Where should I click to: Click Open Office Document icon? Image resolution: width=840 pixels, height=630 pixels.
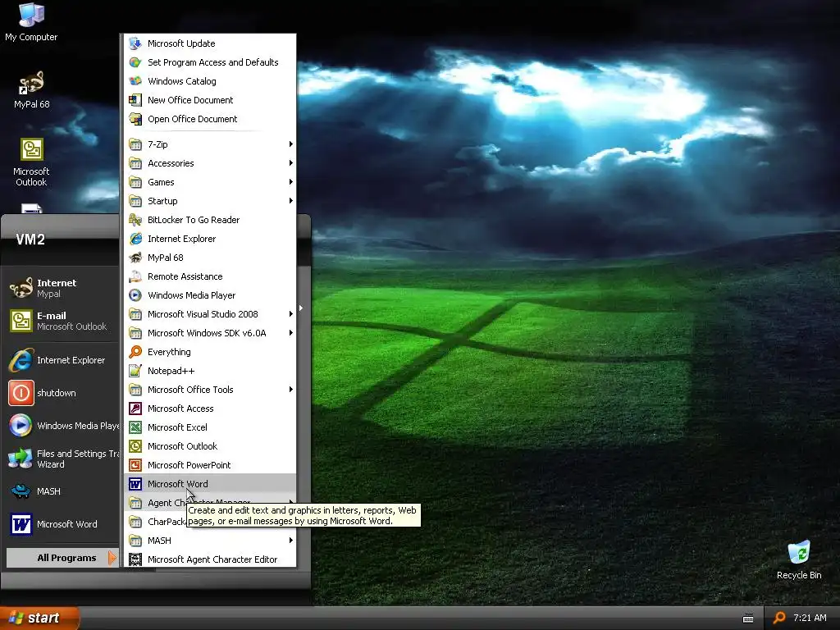pos(135,119)
